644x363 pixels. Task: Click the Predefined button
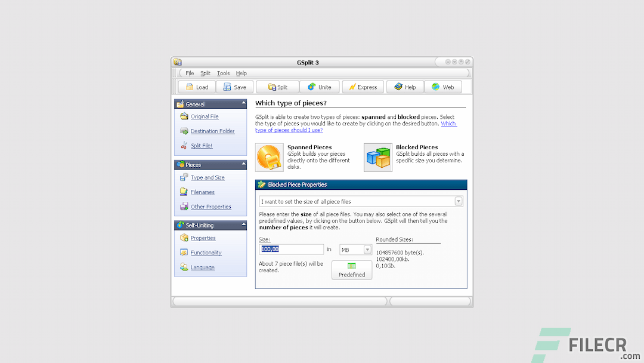tap(351, 270)
